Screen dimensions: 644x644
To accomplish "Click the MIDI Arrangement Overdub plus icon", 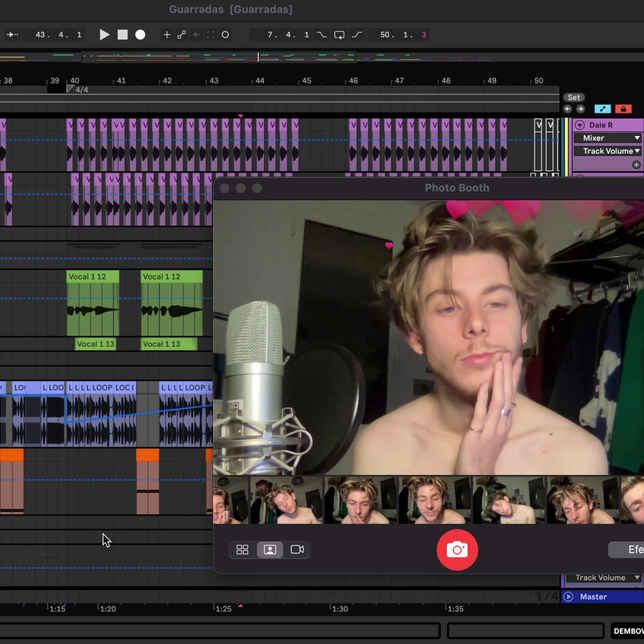I will [x=167, y=35].
